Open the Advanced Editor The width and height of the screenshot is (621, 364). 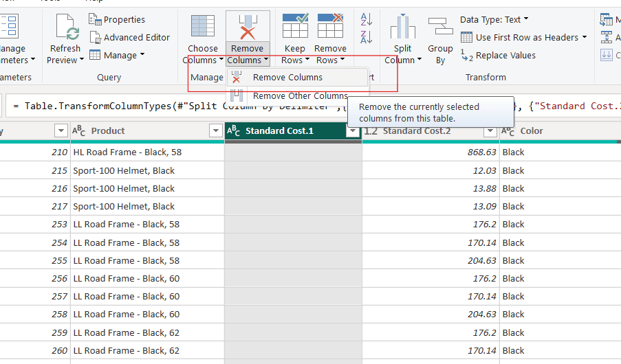click(x=129, y=38)
